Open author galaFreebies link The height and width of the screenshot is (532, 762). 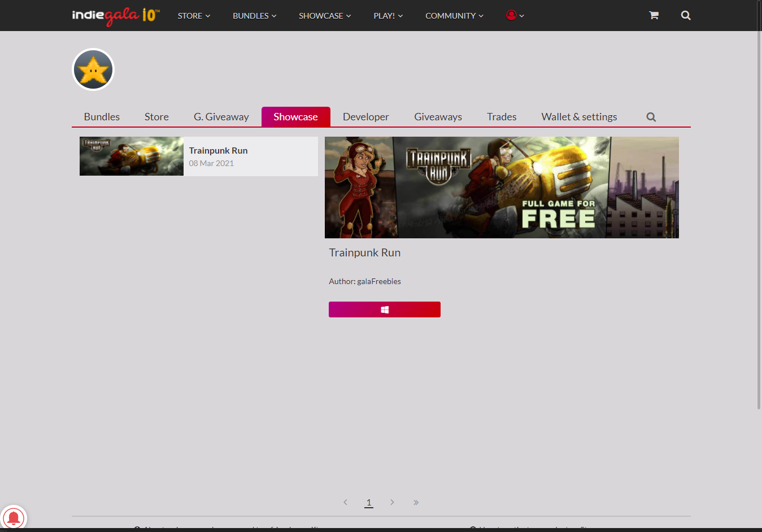[379, 281]
